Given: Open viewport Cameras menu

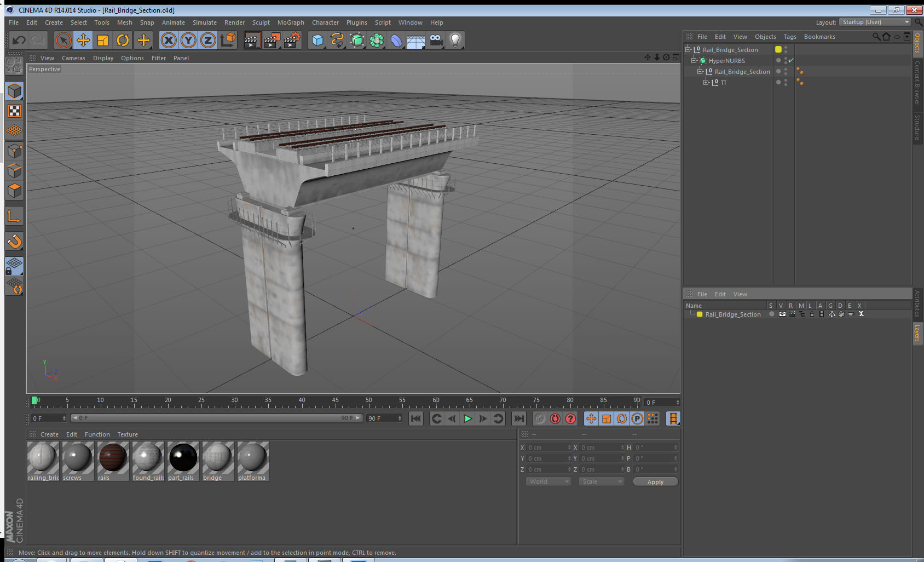Looking at the screenshot, I should point(73,58).
